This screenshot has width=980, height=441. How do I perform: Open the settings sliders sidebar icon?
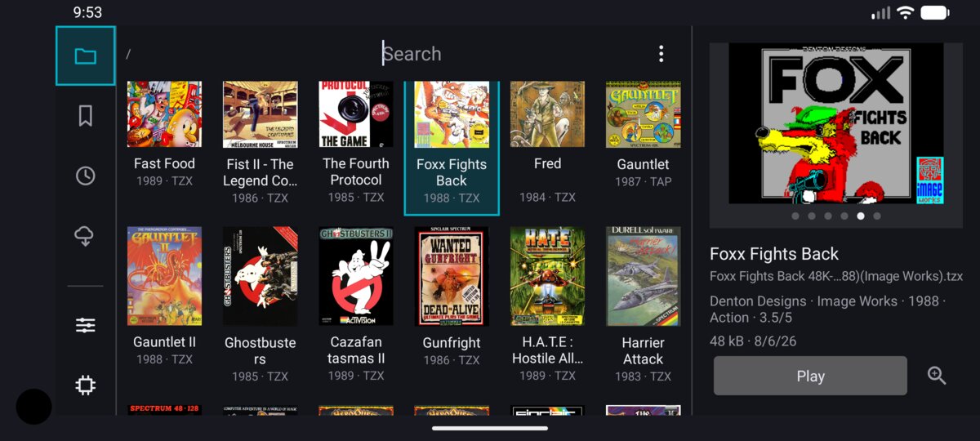pyautogui.click(x=85, y=325)
